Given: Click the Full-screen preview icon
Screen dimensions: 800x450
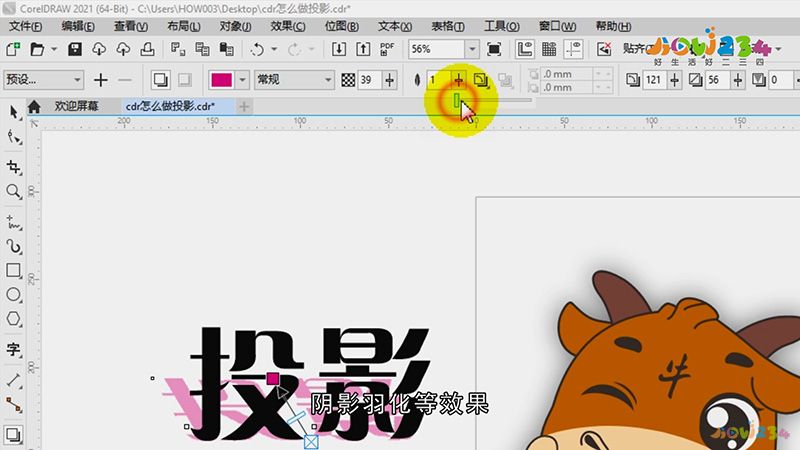Looking at the screenshot, I should (x=494, y=49).
